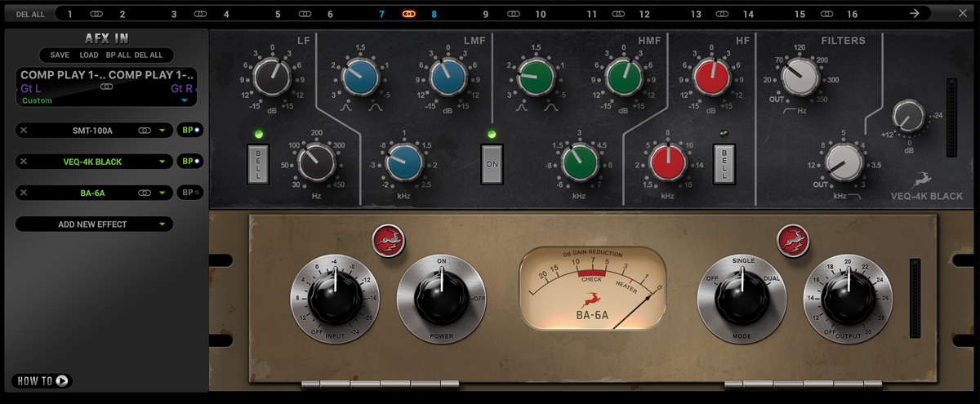Open the Custom preset dropdown arrow

pos(184,100)
